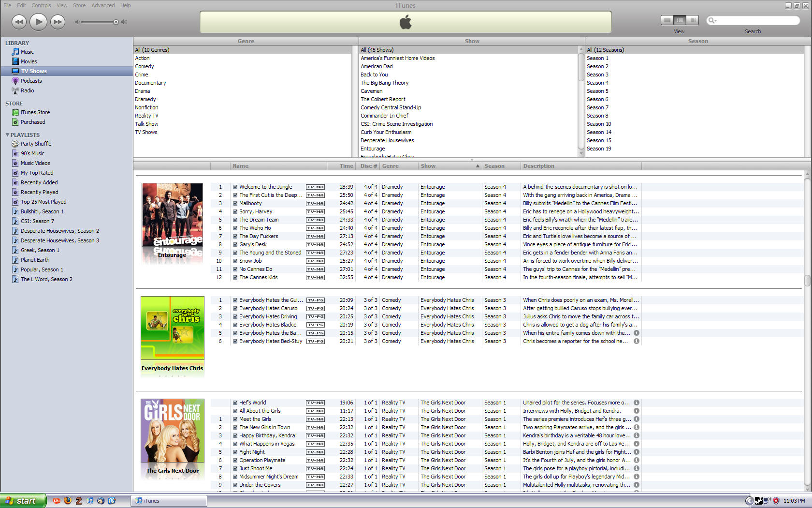Go to the iTunes Store
Viewport: 812px width, 508px height.
[35, 112]
